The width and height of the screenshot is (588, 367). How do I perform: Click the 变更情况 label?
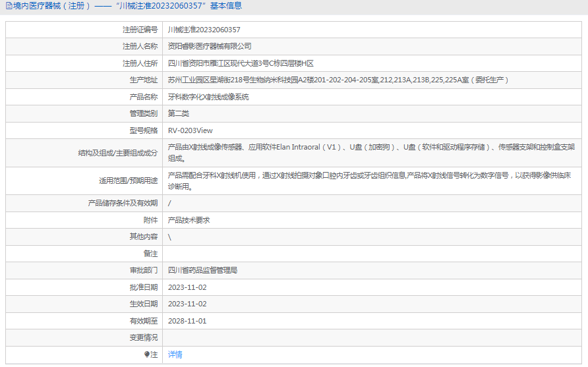(144, 338)
